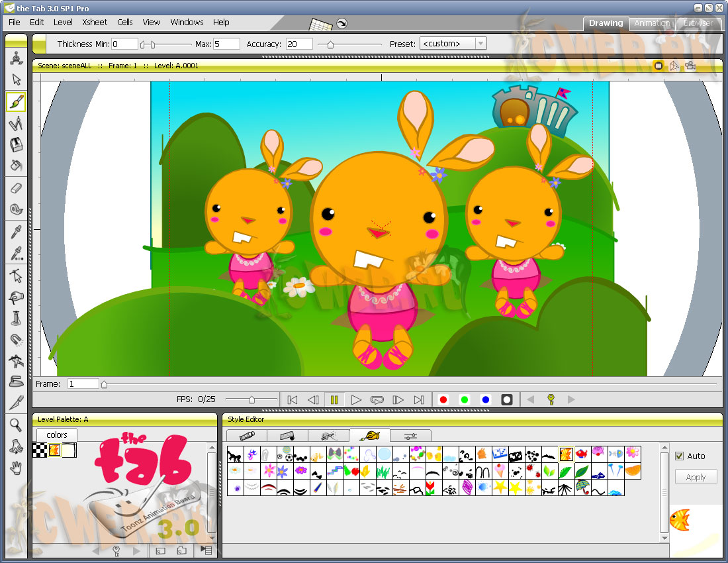This screenshot has width=728, height=563.
Task: Switch to the Animation room tab
Action: pos(651,23)
